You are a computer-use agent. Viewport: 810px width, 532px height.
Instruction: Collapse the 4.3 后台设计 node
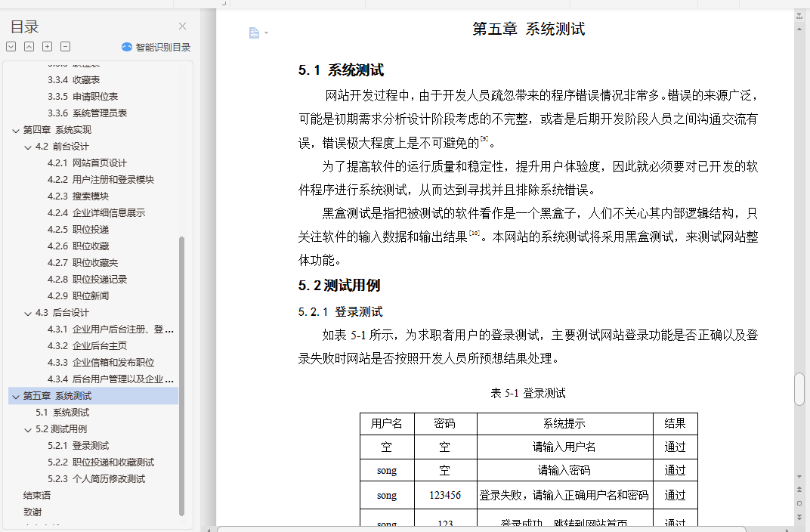pyautogui.click(x=28, y=314)
